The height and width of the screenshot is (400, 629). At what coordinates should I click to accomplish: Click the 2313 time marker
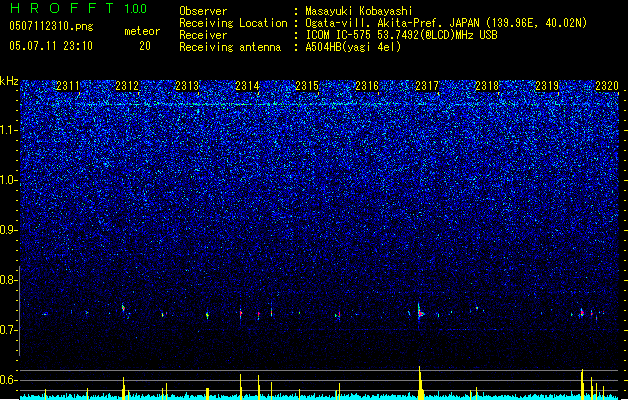coord(187,86)
